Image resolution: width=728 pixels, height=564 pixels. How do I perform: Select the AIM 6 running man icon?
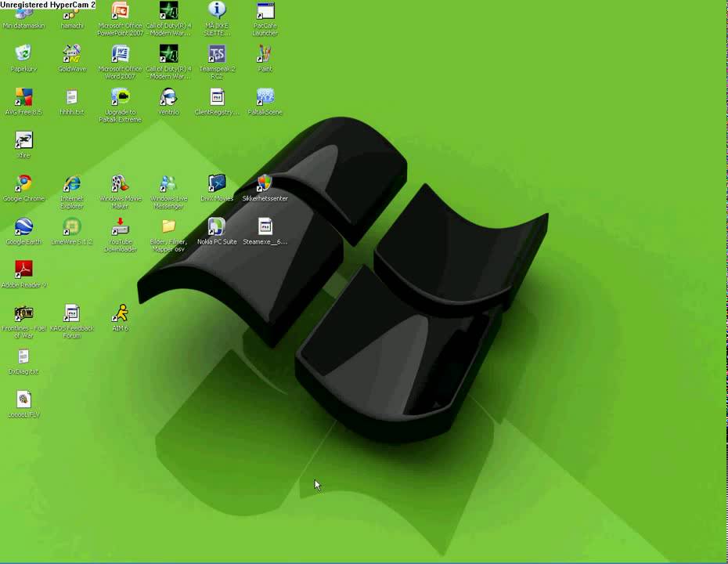[x=120, y=314]
